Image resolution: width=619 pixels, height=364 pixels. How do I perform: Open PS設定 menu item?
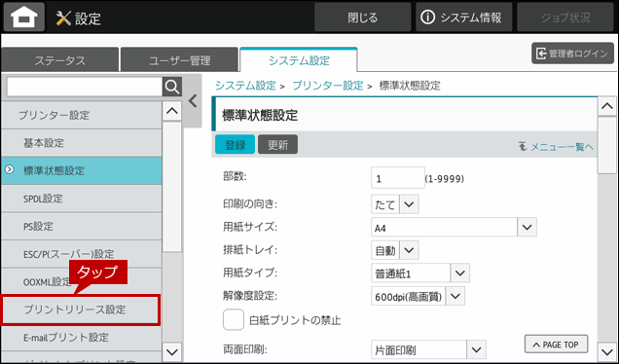(x=82, y=226)
